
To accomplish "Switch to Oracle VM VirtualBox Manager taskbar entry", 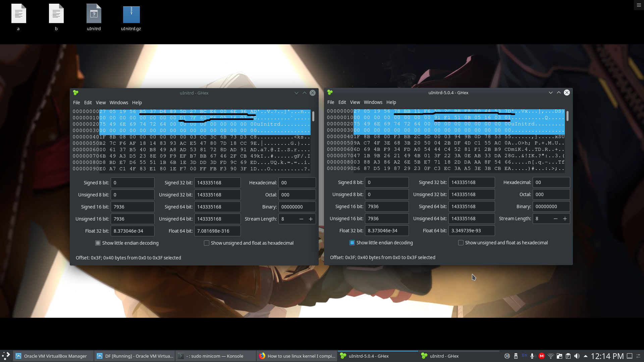I will point(53,356).
